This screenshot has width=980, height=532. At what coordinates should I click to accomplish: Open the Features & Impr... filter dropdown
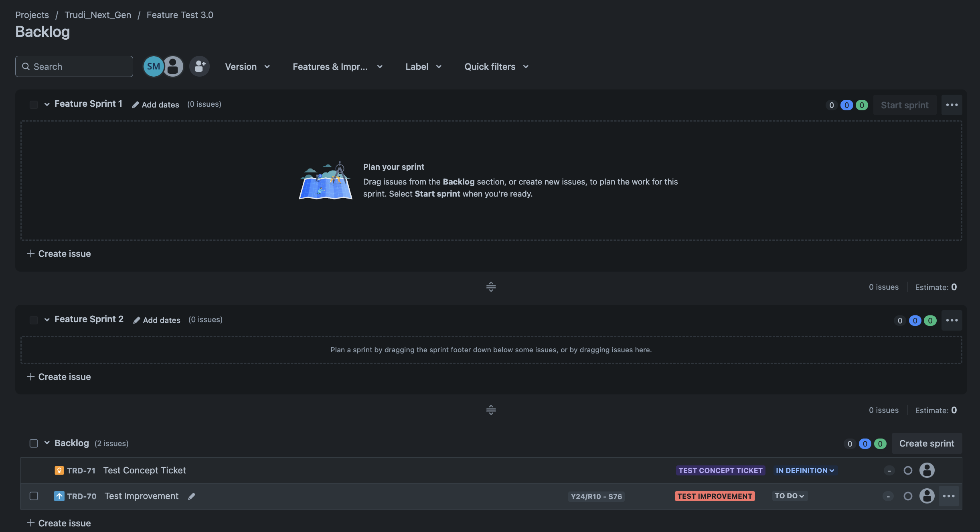[338, 67]
